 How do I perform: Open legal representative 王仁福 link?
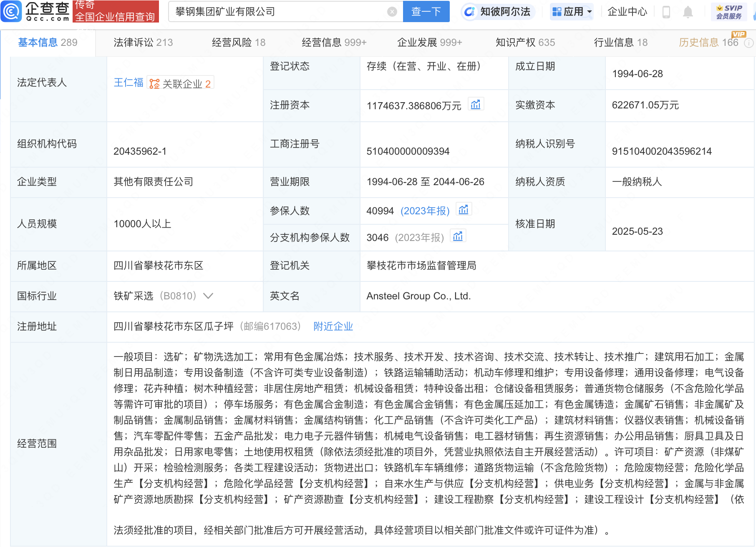coord(129,83)
